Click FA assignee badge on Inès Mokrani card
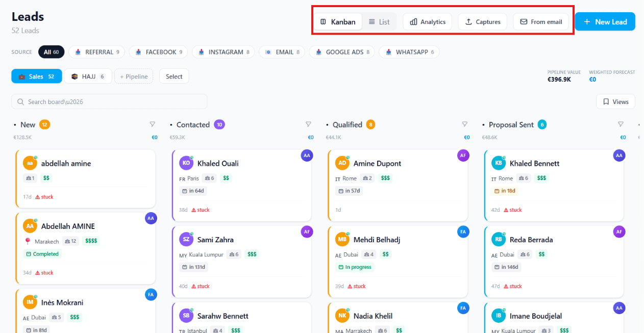This screenshot has height=333, width=644. point(151,295)
